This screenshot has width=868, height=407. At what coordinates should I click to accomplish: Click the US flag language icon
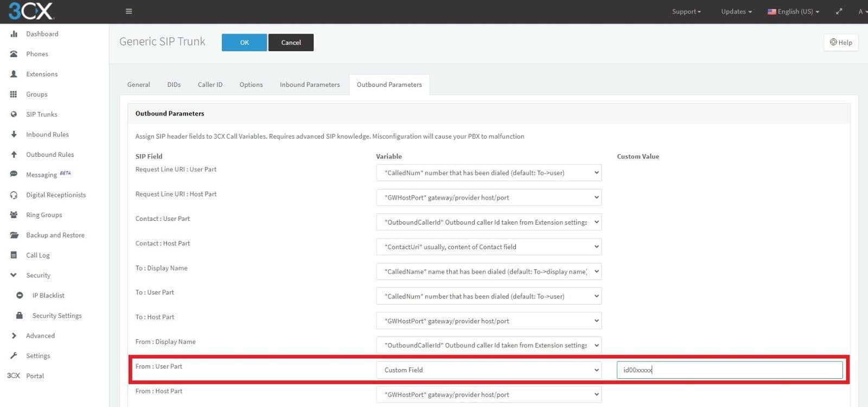coord(771,11)
